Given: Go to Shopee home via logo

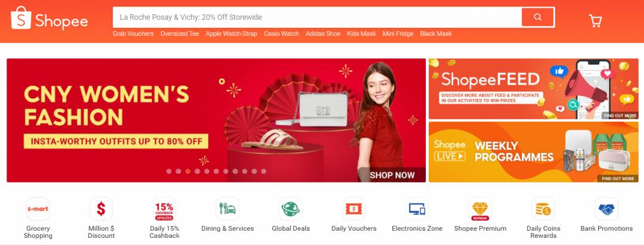Looking at the screenshot, I should [x=49, y=18].
